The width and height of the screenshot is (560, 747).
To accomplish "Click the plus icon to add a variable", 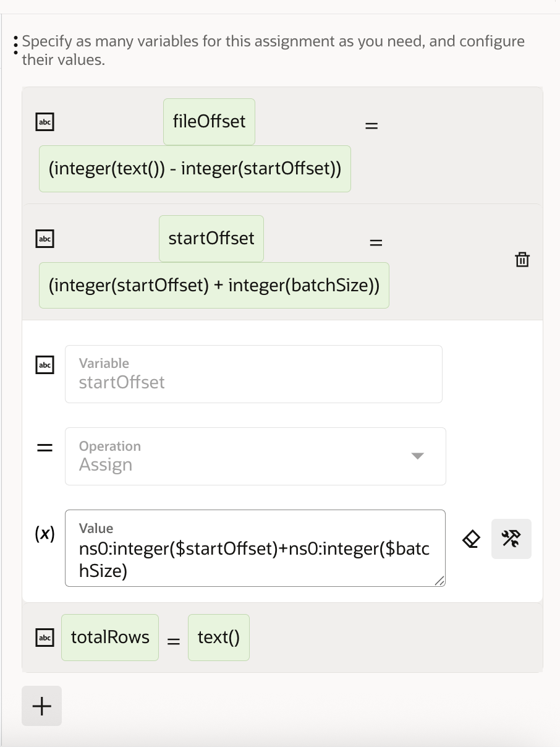I will click(41, 705).
